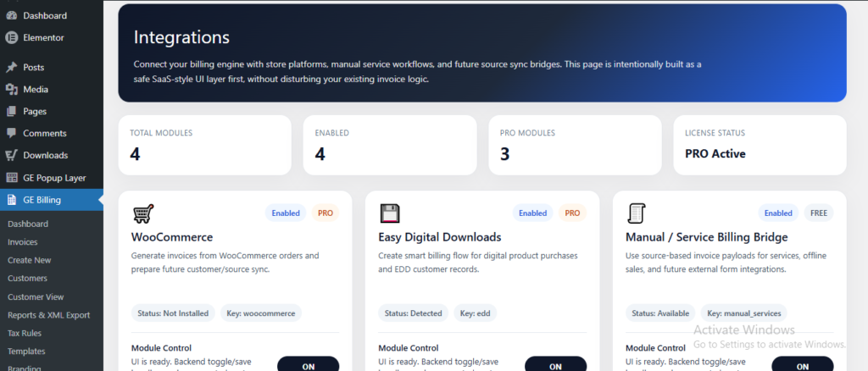
Task: Click the Easy Digital Downloads Enabled badge
Action: [x=533, y=213]
